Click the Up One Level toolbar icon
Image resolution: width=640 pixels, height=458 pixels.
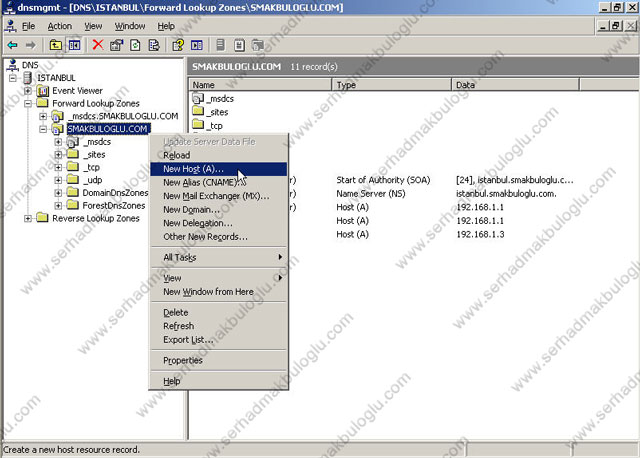[56, 45]
